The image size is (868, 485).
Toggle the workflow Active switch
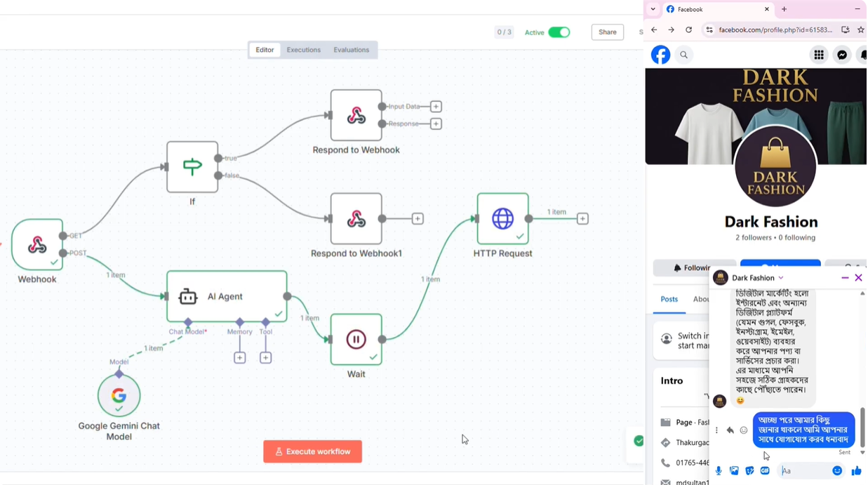[x=559, y=32]
